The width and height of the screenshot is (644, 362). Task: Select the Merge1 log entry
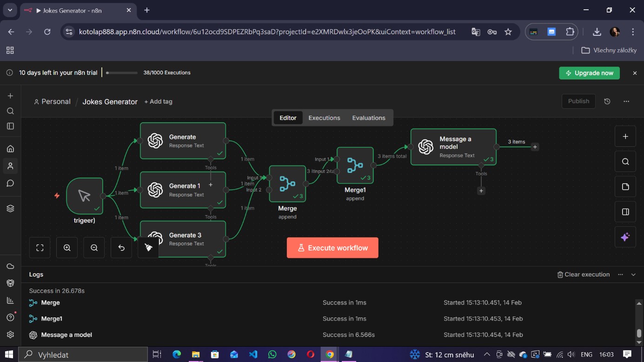(327, 319)
